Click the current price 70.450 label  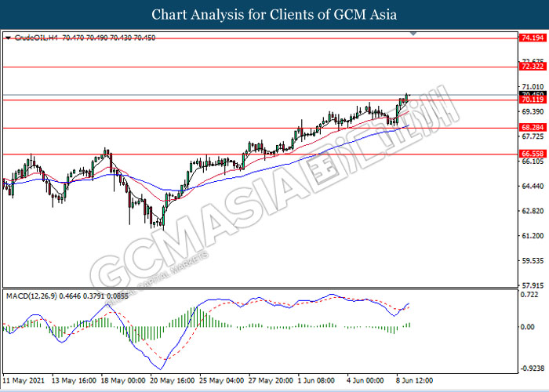[x=533, y=94]
